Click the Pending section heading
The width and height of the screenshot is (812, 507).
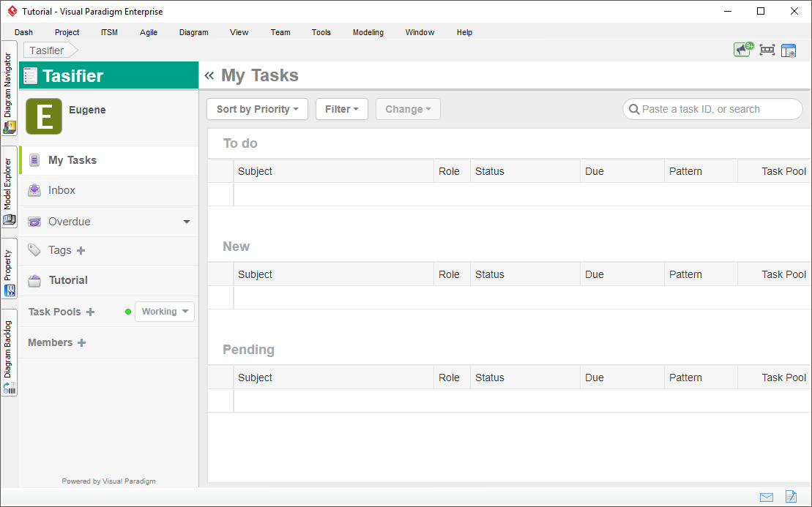(248, 350)
